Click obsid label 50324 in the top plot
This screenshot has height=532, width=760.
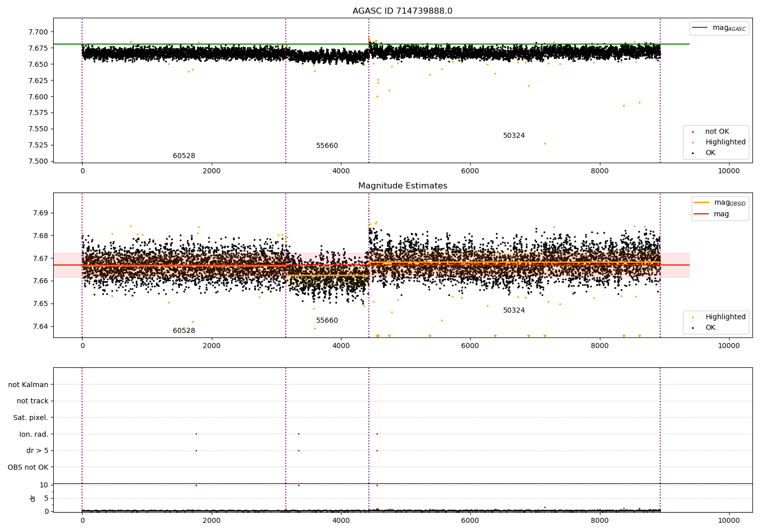pyautogui.click(x=514, y=136)
